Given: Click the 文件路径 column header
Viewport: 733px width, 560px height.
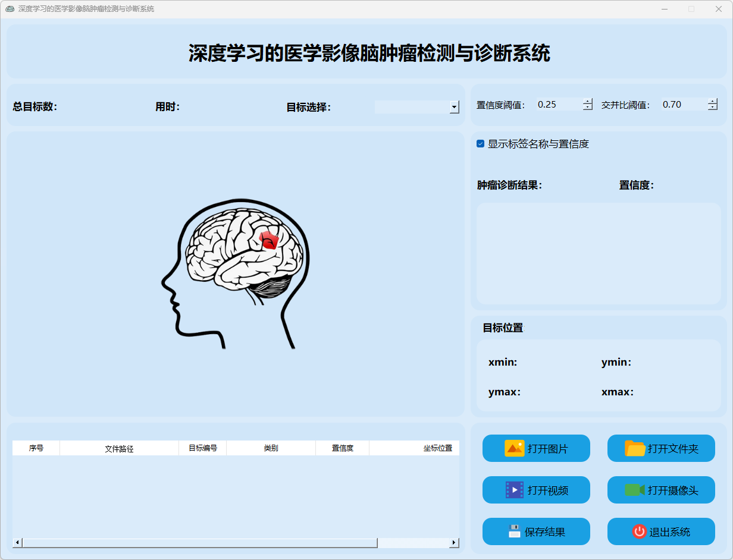Looking at the screenshot, I should point(119,448).
